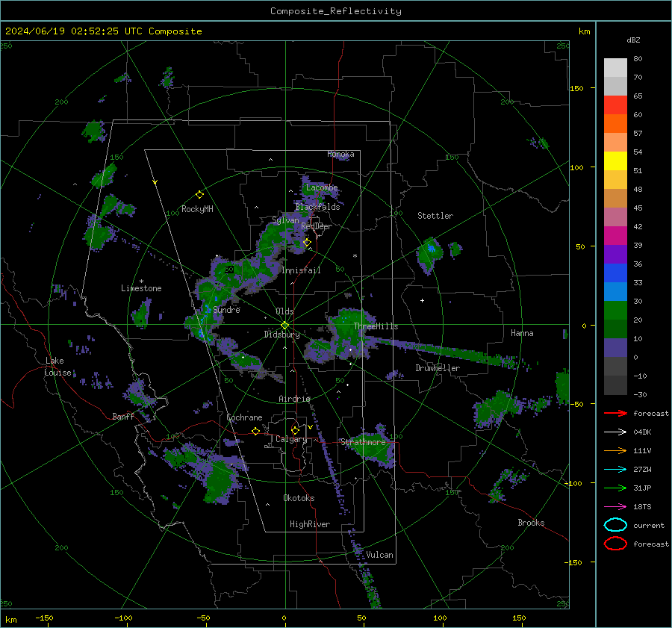672x628 pixels.
Task: Click the Innisfail city label
Action: (301, 270)
